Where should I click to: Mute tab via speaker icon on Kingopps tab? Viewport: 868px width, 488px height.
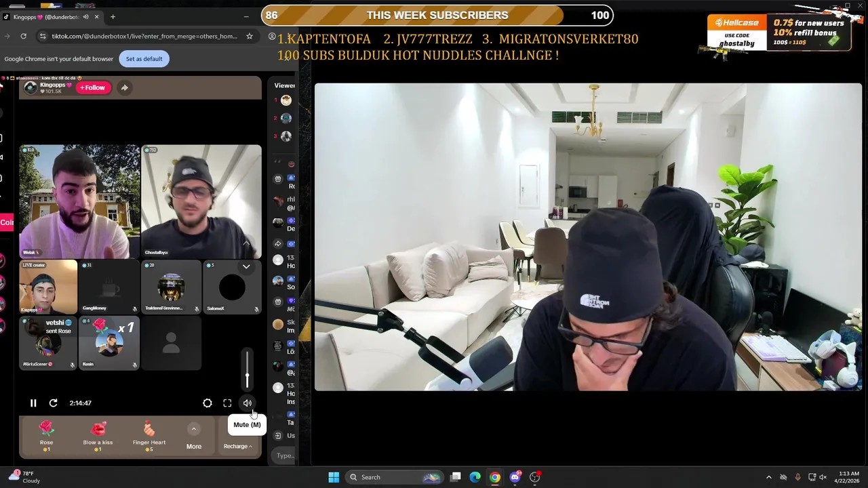pos(85,16)
